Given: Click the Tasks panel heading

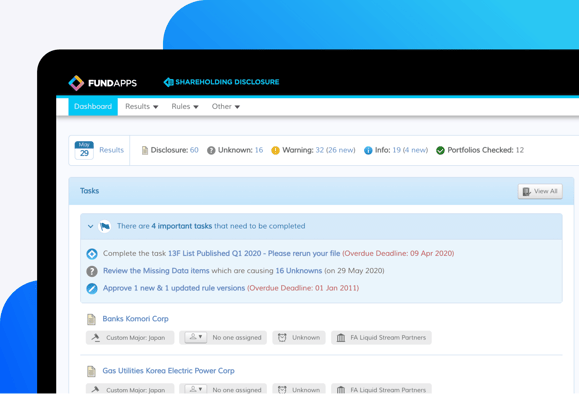Looking at the screenshot, I should [89, 191].
